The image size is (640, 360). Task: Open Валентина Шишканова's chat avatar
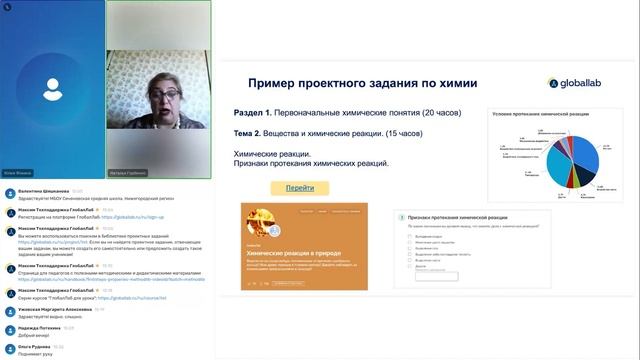[10, 194]
